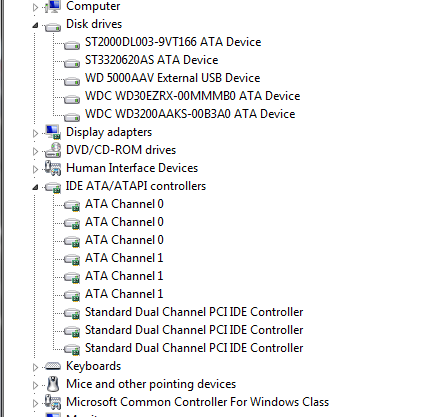Select the Keyboards label
The height and width of the screenshot is (417, 446).
click(x=93, y=366)
